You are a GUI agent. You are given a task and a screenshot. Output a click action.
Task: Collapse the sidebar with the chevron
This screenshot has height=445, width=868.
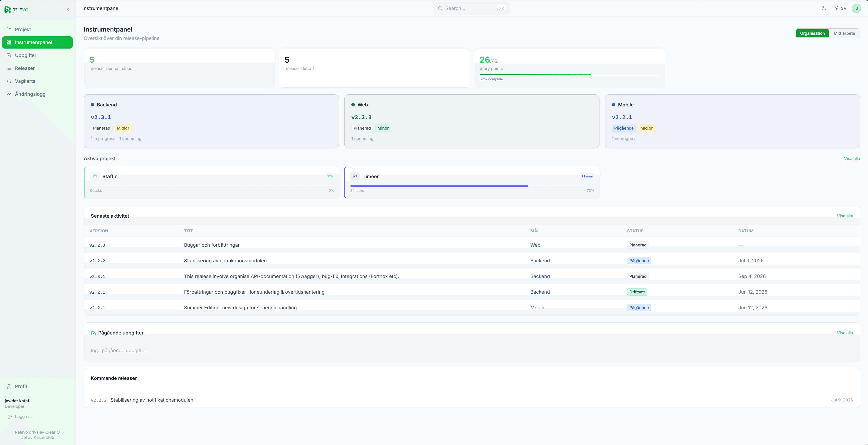68,10
